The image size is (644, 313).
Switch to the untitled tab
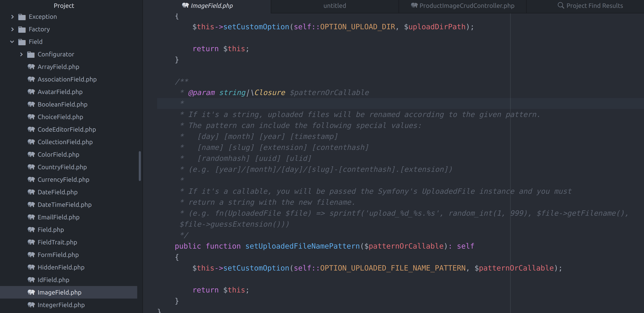335,6
